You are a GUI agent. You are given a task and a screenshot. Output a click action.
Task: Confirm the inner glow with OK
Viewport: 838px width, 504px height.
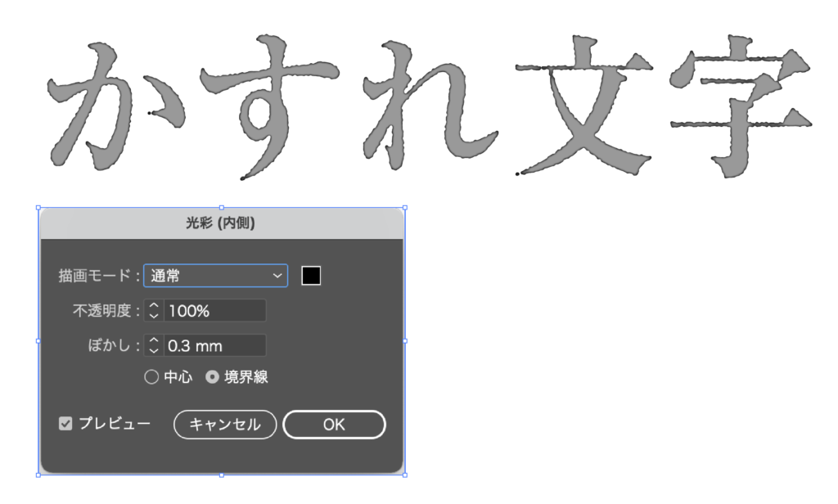click(x=334, y=425)
